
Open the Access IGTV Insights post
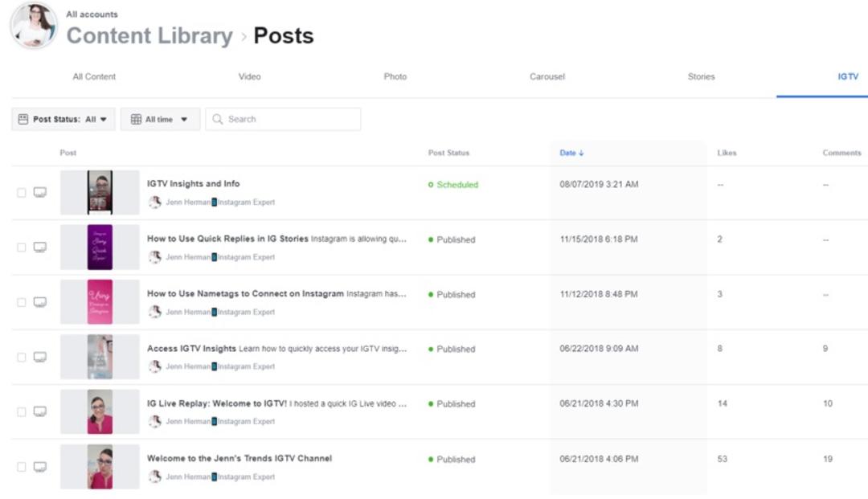coord(191,349)
